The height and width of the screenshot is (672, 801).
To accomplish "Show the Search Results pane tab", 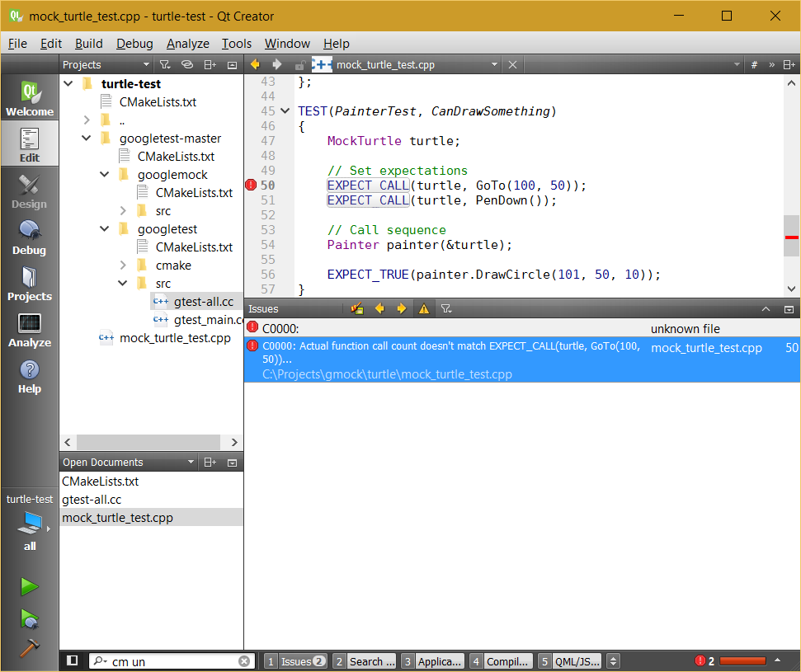I will [x=365, y=661].
